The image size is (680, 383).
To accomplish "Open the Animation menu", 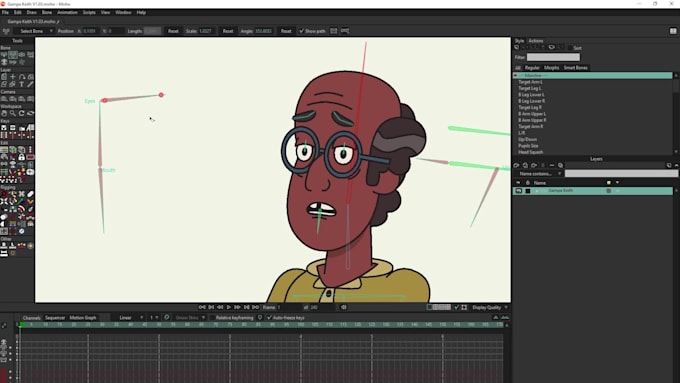I will (x=67, y=13).
